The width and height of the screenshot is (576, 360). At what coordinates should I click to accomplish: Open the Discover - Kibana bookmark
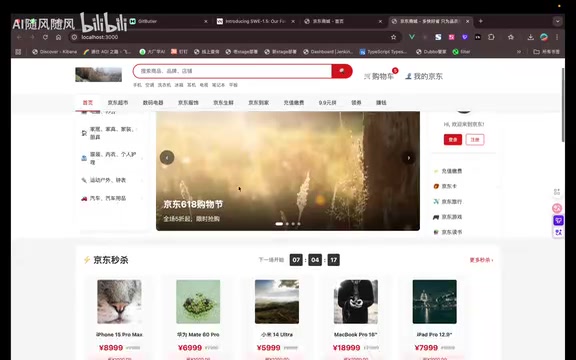click(x=55, y=52)
